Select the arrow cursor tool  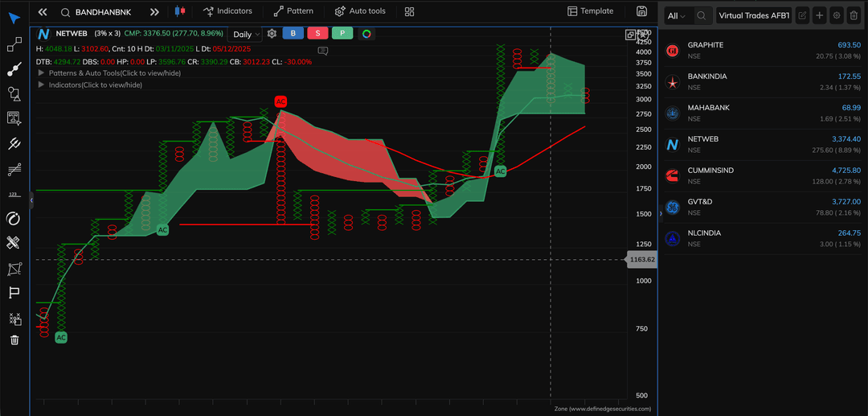click(14, 19)
